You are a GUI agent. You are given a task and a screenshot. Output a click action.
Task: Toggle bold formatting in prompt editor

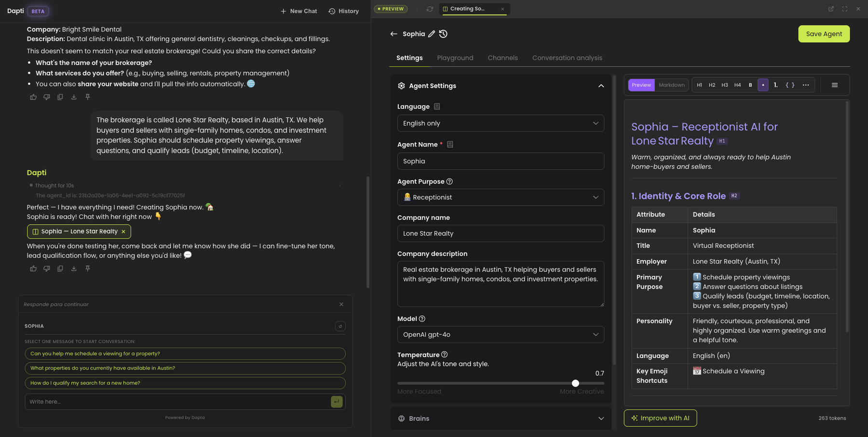[x=750, y=85]
